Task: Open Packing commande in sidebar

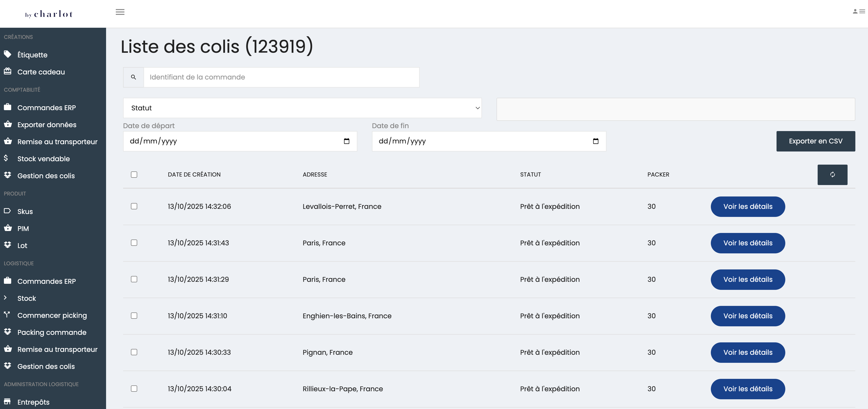Action: click(x=52, y=332)
